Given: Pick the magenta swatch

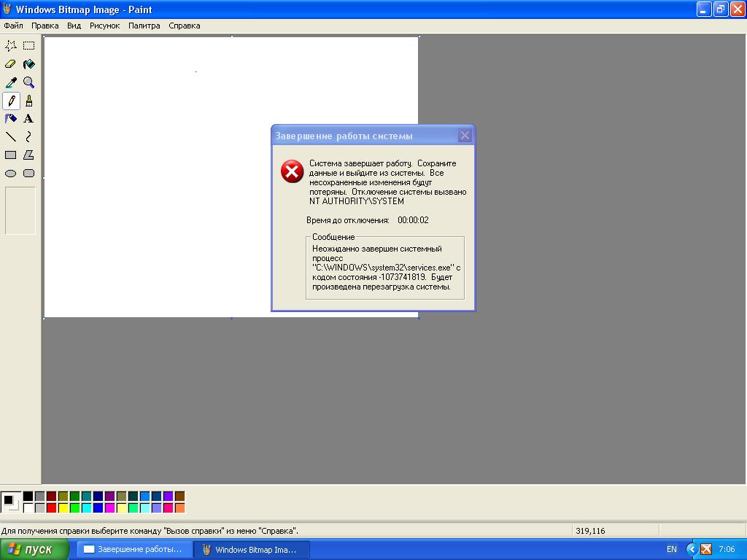Looking at the screenshot, I should pos(110,508).
